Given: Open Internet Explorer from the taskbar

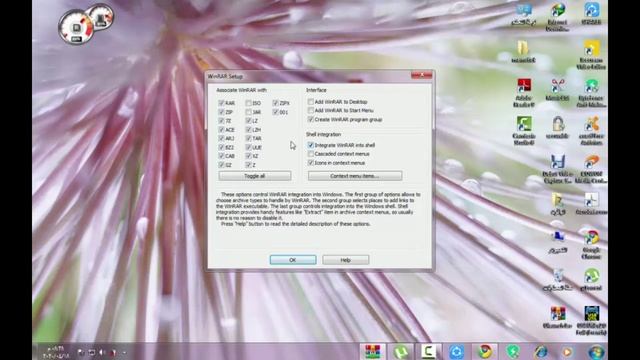Looking at the screenshot, I should 541,351.
